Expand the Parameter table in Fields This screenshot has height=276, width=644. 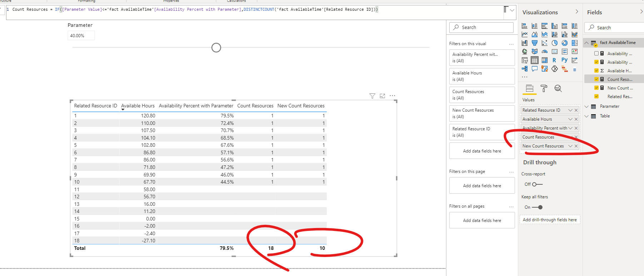coord(586,106)
